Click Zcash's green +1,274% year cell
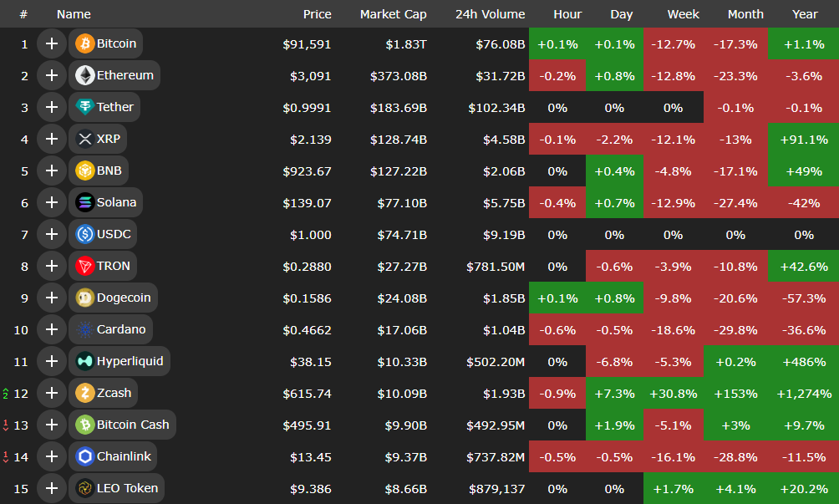The width and height of the screenshot is (839, 504). (x=803, y=393)
